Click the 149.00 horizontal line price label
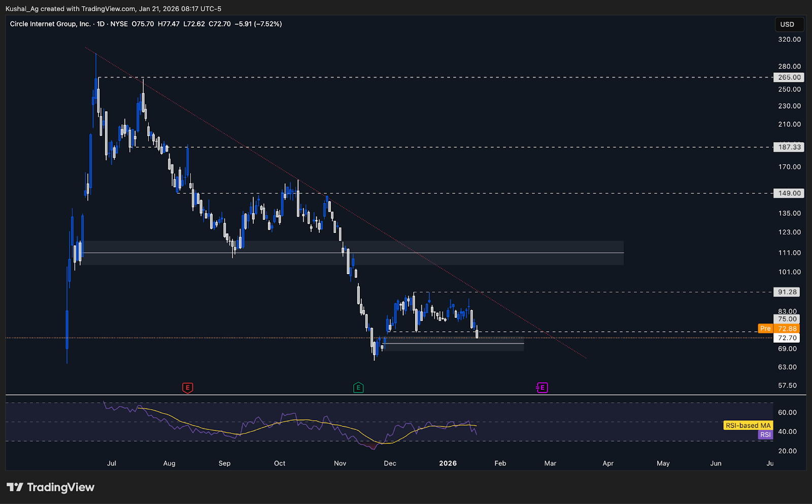The image size is (812, 504). pyautogui.click(x=789, y=193)
